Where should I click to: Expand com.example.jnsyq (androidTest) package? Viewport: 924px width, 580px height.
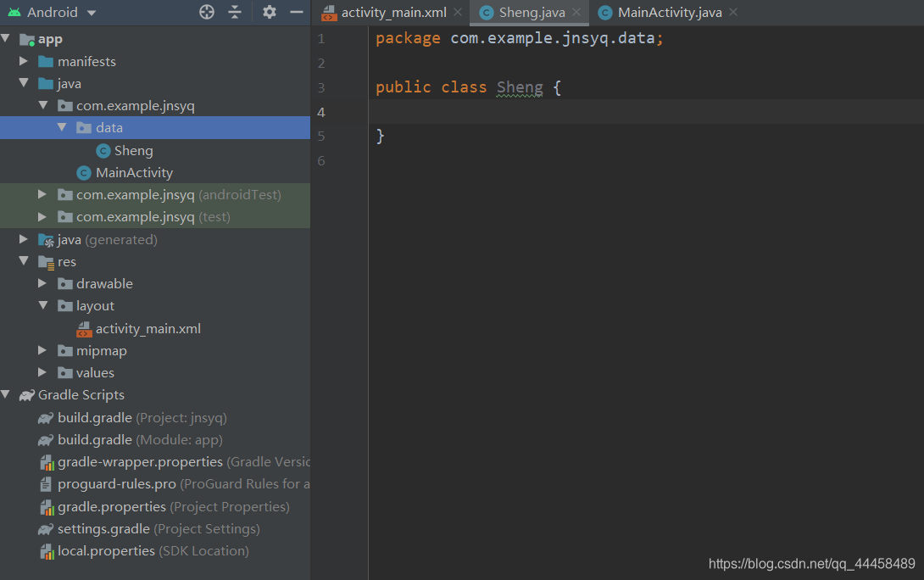pos(42,194)
